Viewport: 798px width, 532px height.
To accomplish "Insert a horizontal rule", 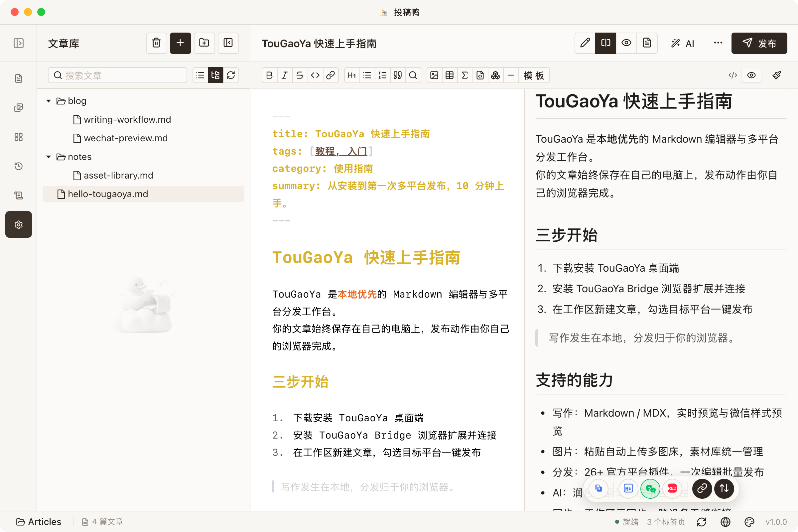I will click(x=511, y=75).
